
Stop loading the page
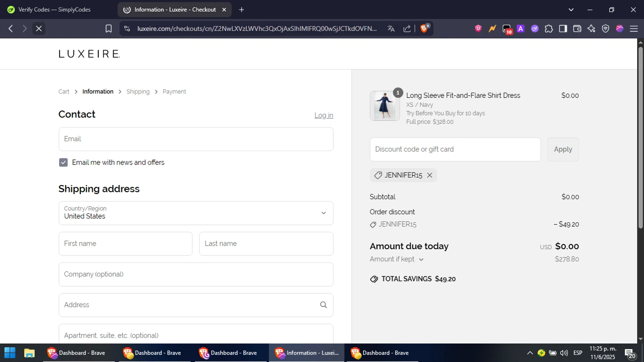coord(39,29)
